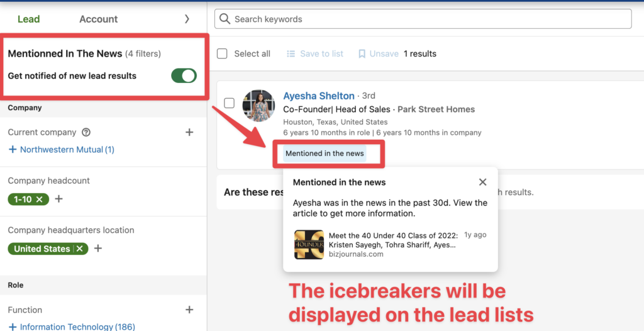Add another headquarters location value
Viewport: 644px width, 331px height.
(x=97, y=249)
